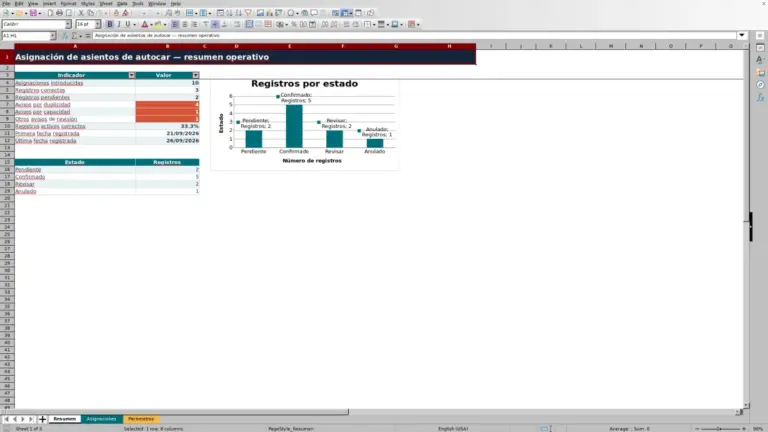Expand the formula bar arrow
The width and height of the screenshot is (768, 432).
(742, 35)
